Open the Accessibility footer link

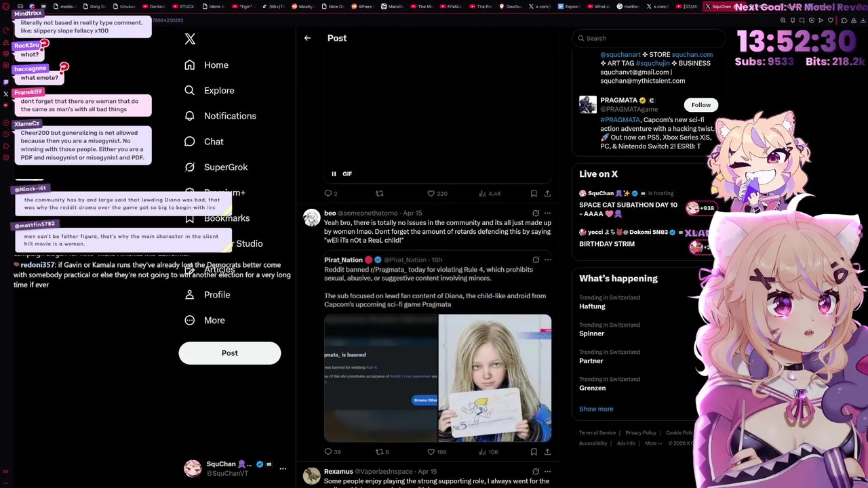tap(593, 443)
